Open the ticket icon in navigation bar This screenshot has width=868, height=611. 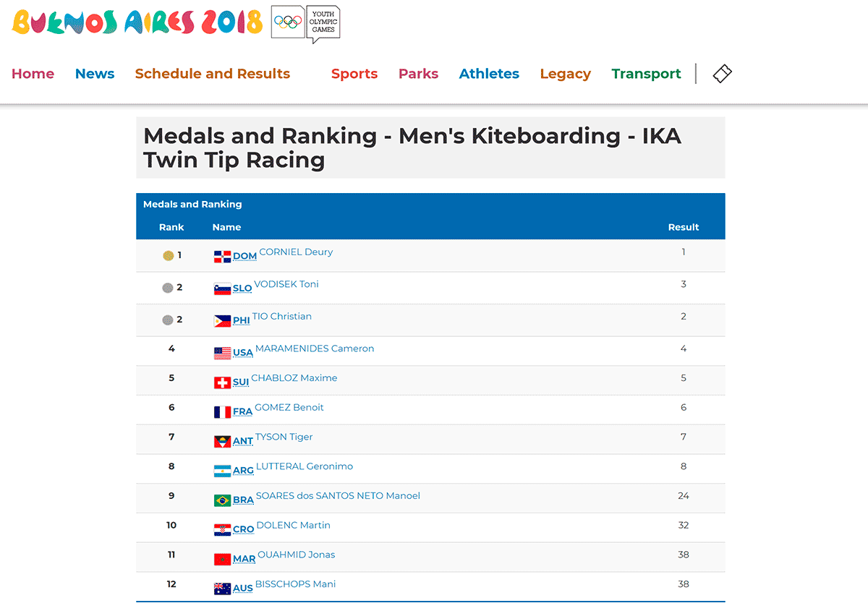click(x=722, y=74)
